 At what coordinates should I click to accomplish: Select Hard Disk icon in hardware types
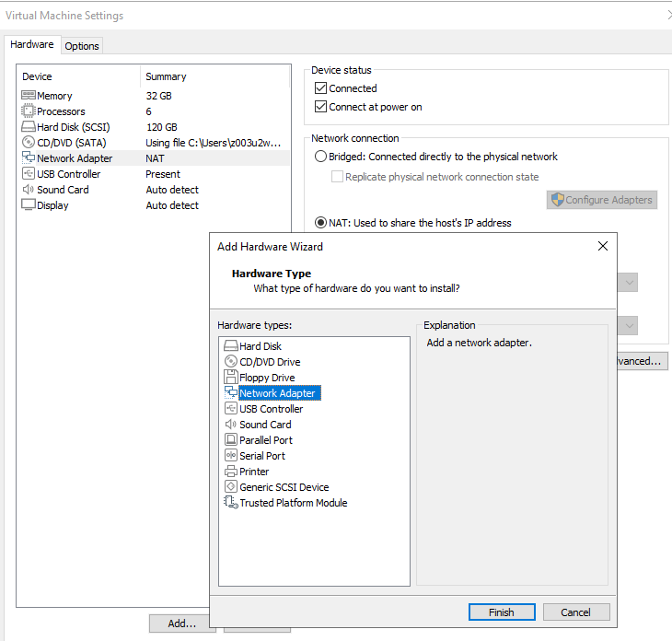[231, 346]
